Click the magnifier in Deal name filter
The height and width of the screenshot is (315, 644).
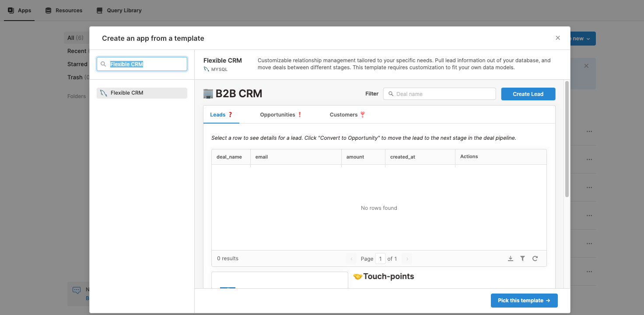[391, 93]
